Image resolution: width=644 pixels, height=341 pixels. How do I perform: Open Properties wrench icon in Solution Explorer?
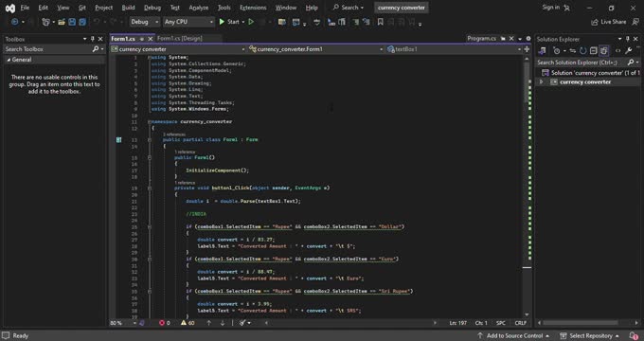pos(629,51)
